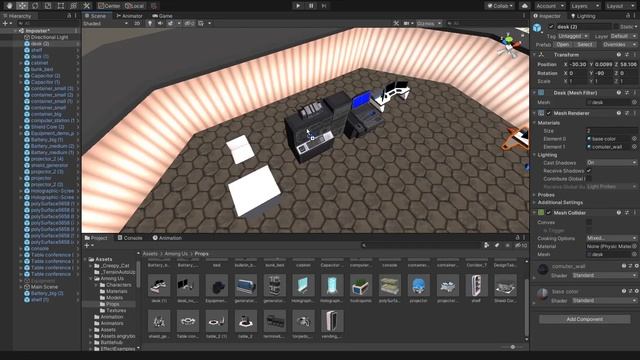The height and width of the screenshot is (360, 640).
Task: Open the component tools icon in Scene toolbar
Action: click(396, 23)
